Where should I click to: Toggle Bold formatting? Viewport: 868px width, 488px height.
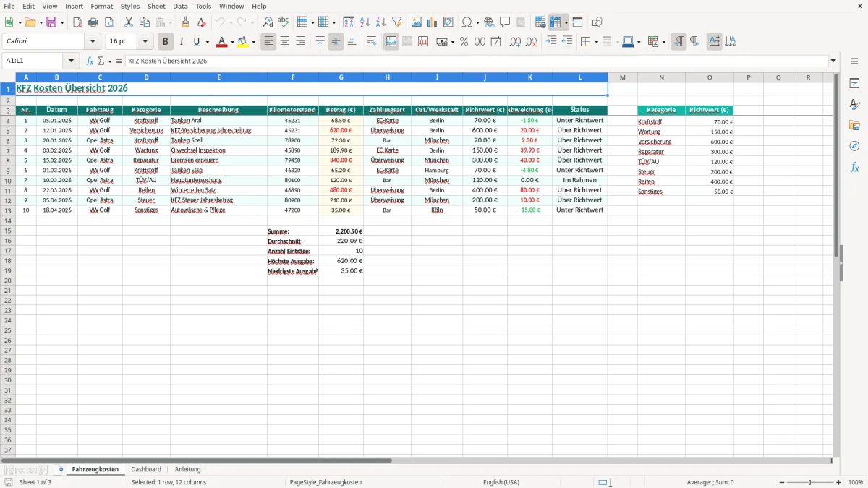[x=166, y=42]
